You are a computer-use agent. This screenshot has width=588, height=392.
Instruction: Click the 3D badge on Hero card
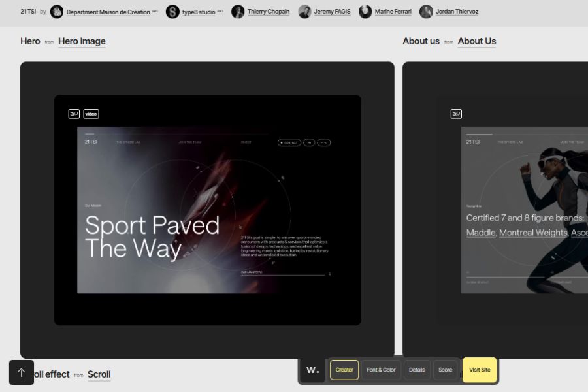pyautogui.click(x=74, y=114)
